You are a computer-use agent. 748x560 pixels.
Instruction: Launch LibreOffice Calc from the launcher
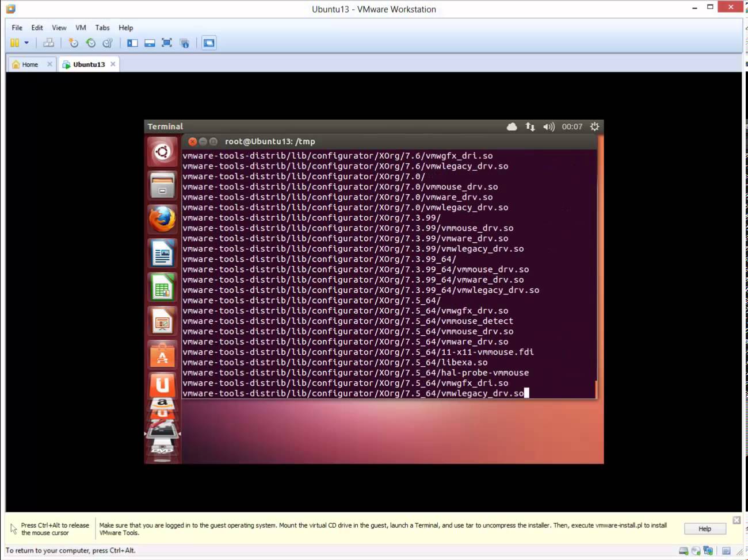pyautogui.click(x=162, y=287)
